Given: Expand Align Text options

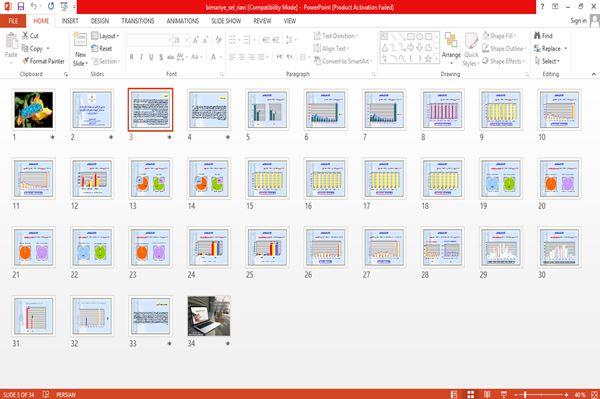Looking at the screenshot, I should [x=331, y=49].
